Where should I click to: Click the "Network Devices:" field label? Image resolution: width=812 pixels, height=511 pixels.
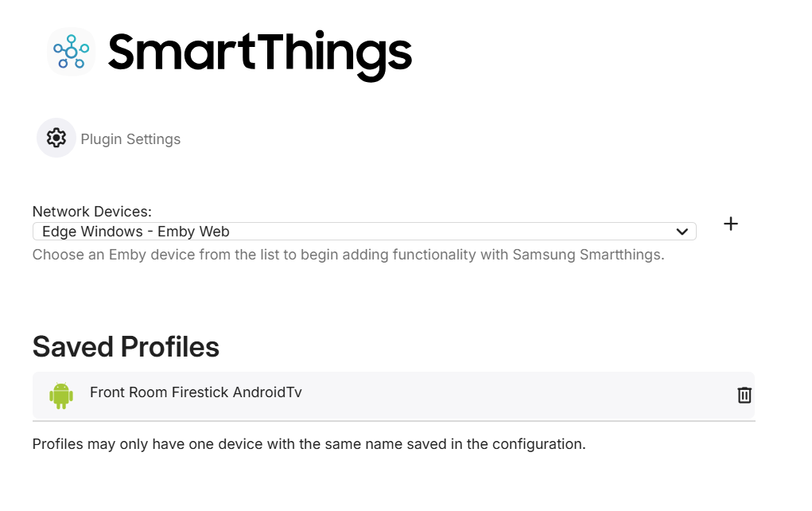[91, 212]
